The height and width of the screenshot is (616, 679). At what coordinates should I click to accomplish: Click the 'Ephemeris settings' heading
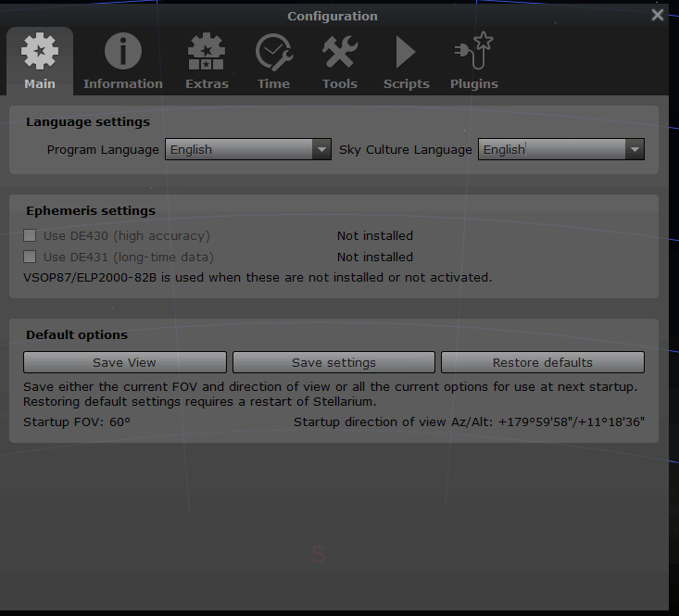pyautogui.click(x=91, y=211)
